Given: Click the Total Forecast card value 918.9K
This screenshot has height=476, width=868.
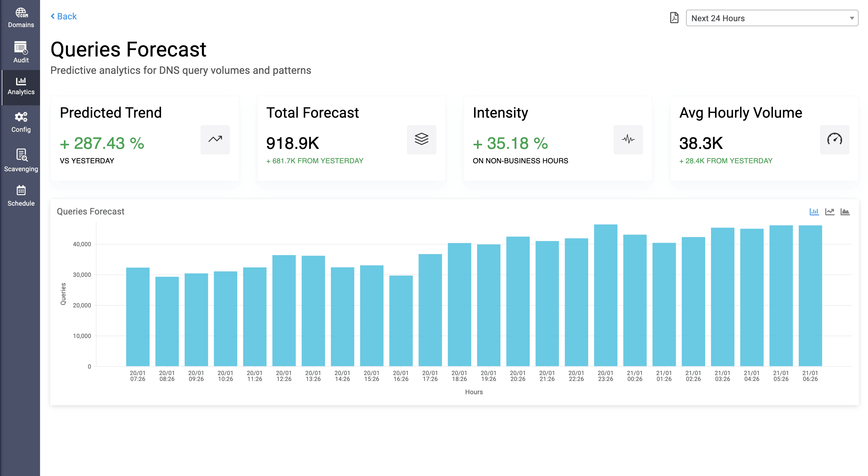Looking at the screenshot, I should point(292,143).
